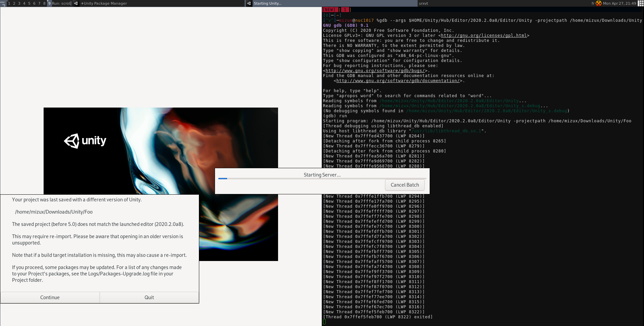Switch to workspace 3
Viewport: 644px width, 326px height.
[x=19, y=3]
